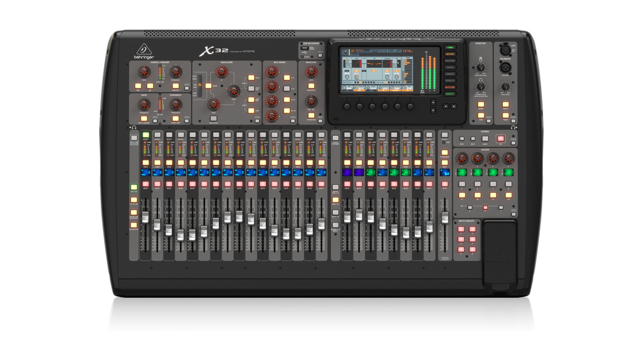Click the USB Recorder view button
Image resolution: width=644 pixels, height=362 pixels.
320,56
